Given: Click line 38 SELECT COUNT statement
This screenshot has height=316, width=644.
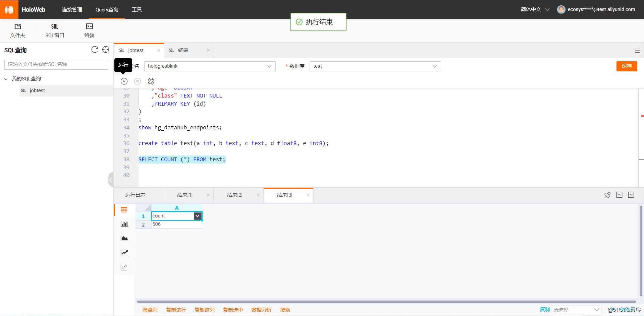Looking at the screenshot, I should (182, 160).
